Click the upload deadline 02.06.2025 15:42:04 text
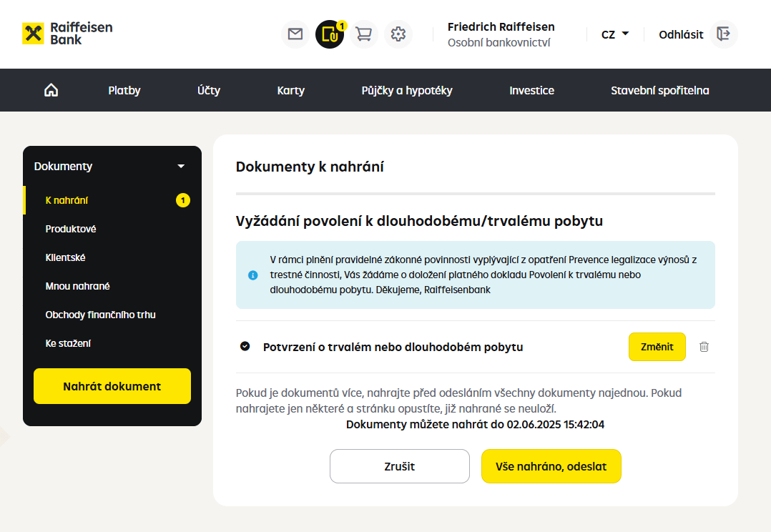Image resolution: width=771 pixels, height=532 pixels. pos(556,424)
